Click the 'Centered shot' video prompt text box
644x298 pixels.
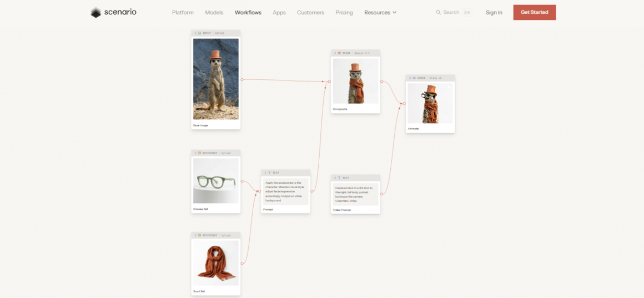[x=356, y=194]
